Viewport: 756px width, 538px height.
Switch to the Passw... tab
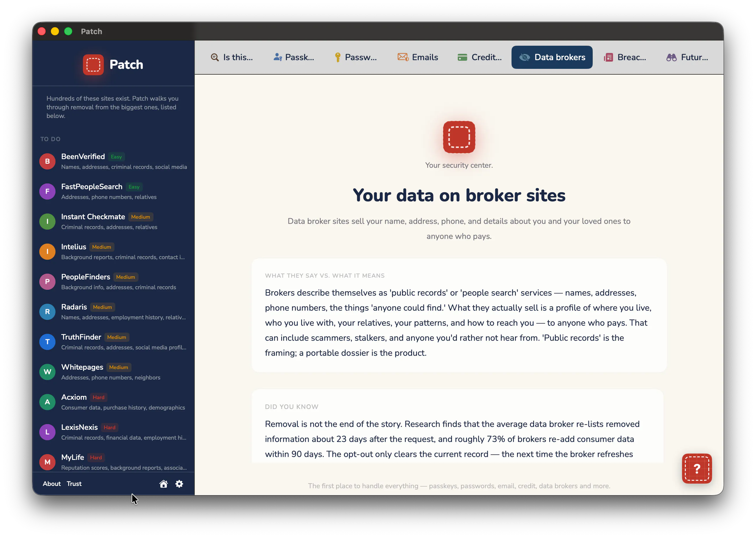[x=355, y=57]
